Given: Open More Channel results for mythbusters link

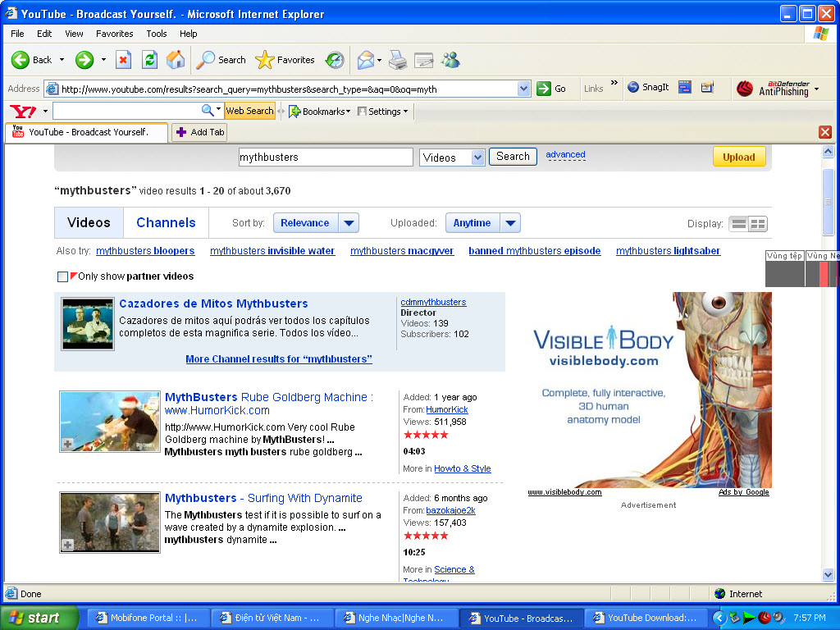Looking at the screenshot, I should coord(279,359).
